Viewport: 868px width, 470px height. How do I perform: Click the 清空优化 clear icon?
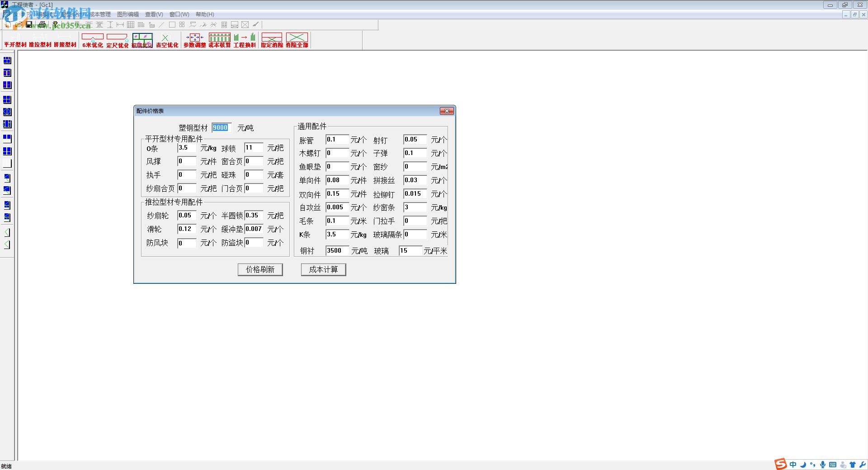[x=167, y=40]
